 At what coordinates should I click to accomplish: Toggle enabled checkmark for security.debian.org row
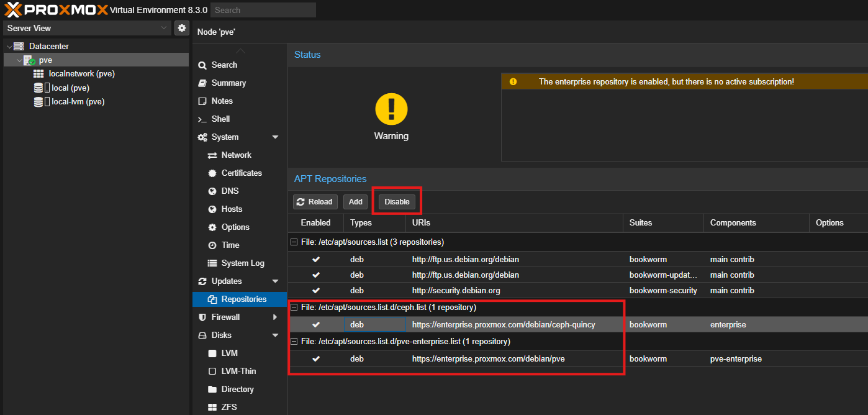[x=316, y=291]
